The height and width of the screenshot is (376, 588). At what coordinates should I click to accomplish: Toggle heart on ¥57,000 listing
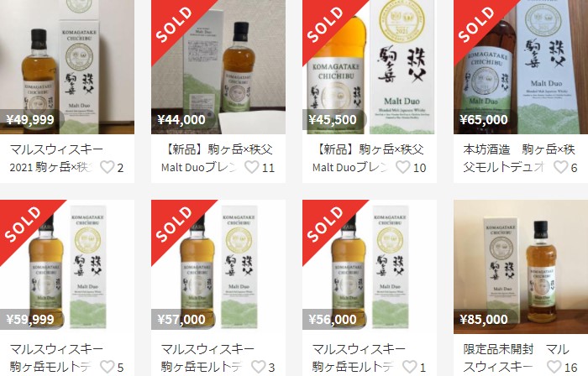click(x=259, y=367)
